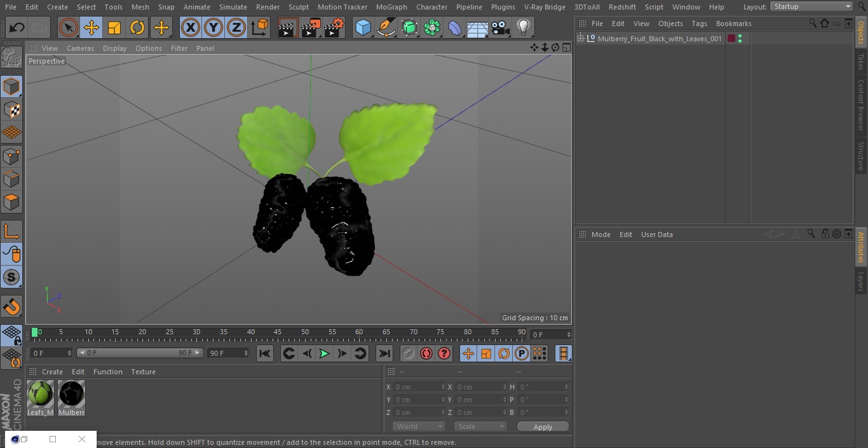Switch to Model mode in left toolbar

[x=11, y=86]
